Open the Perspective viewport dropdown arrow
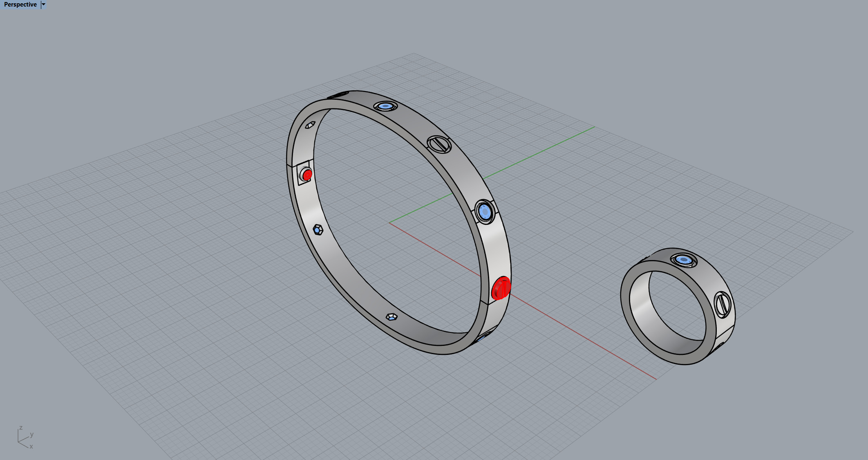The image size is (868, 460). click(44, 4)
